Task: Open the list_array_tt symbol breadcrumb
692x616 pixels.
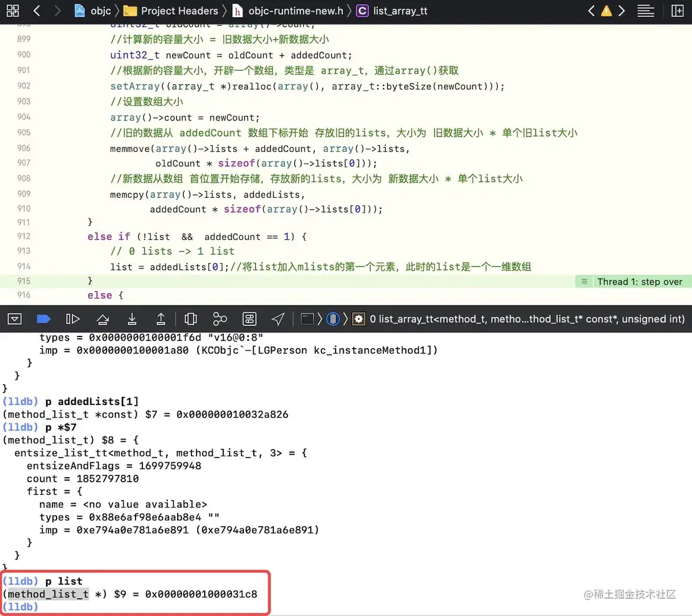Action: 392,10
